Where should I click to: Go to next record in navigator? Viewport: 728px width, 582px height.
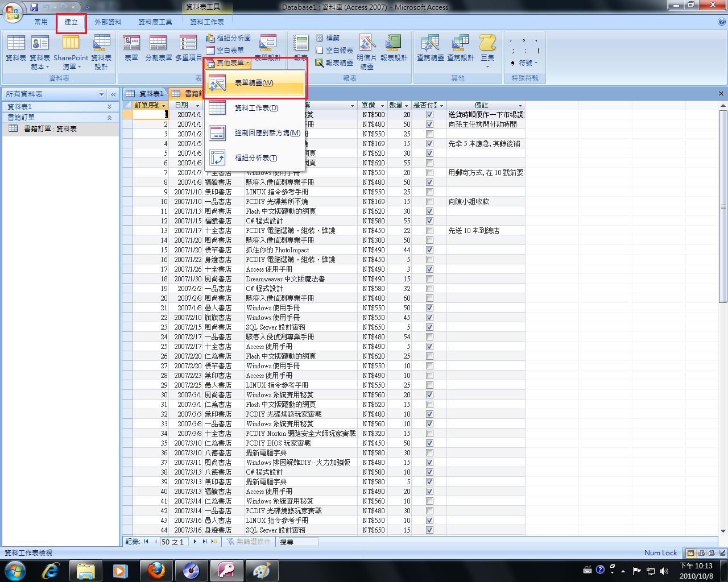195,542
